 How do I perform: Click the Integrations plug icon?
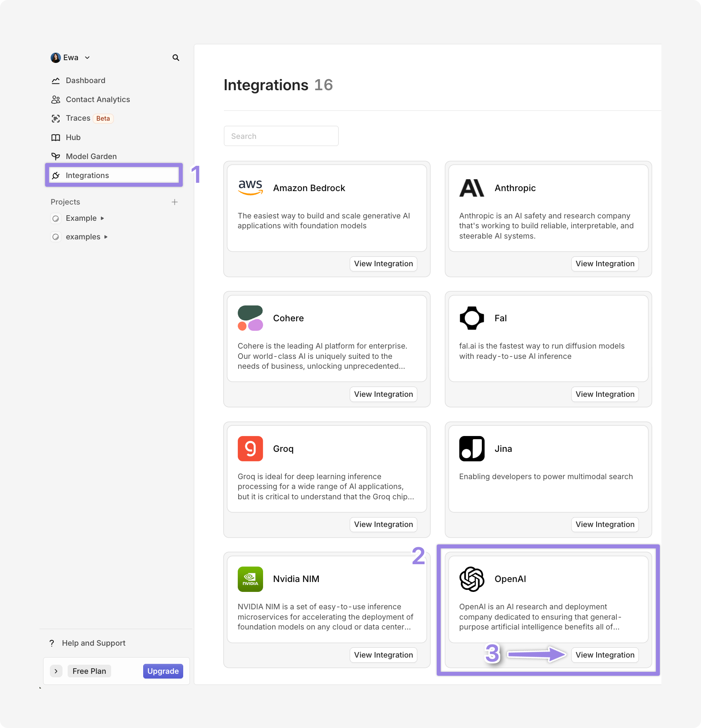click(56, 175)
